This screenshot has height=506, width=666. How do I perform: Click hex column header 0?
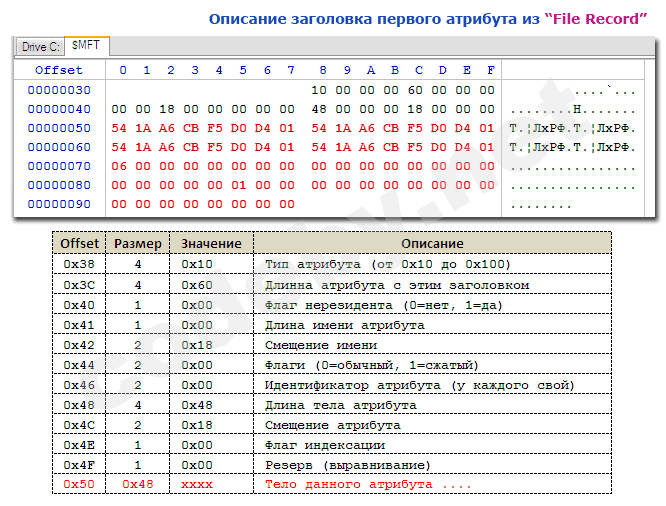click(122, 70)
